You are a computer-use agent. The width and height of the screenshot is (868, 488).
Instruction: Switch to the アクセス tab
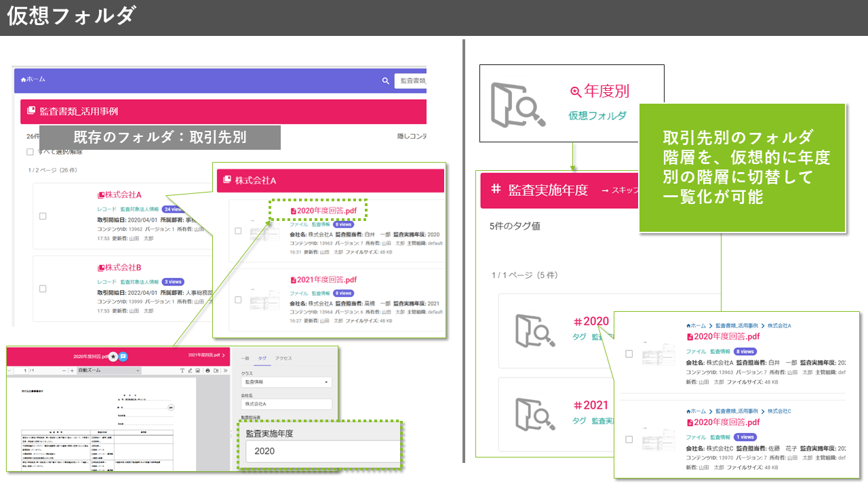pos(283,358)
